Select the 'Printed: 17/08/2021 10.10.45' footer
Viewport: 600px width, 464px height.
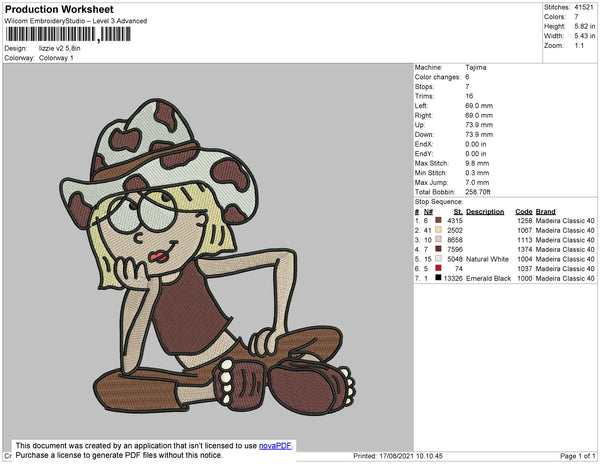(398, 456)
